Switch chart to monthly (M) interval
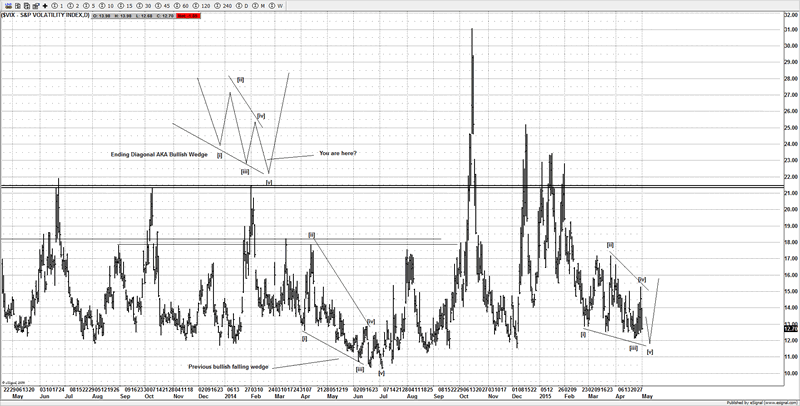Screen dimensions: 800x406 (258, 6)
